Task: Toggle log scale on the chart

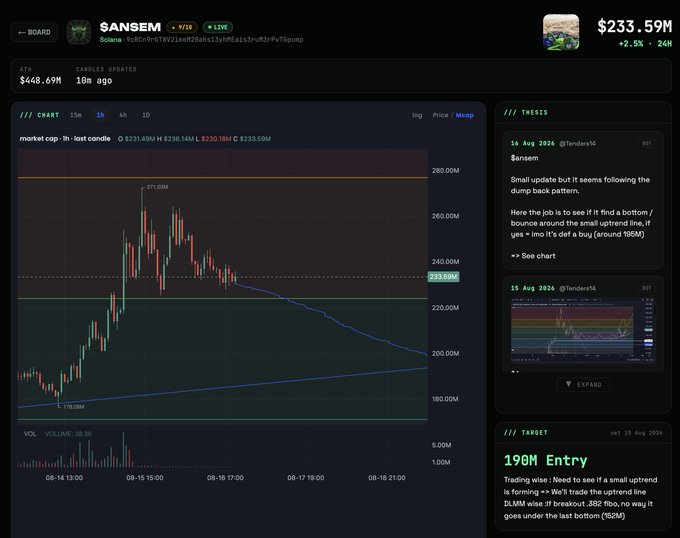Action: (x=417, y=115)
